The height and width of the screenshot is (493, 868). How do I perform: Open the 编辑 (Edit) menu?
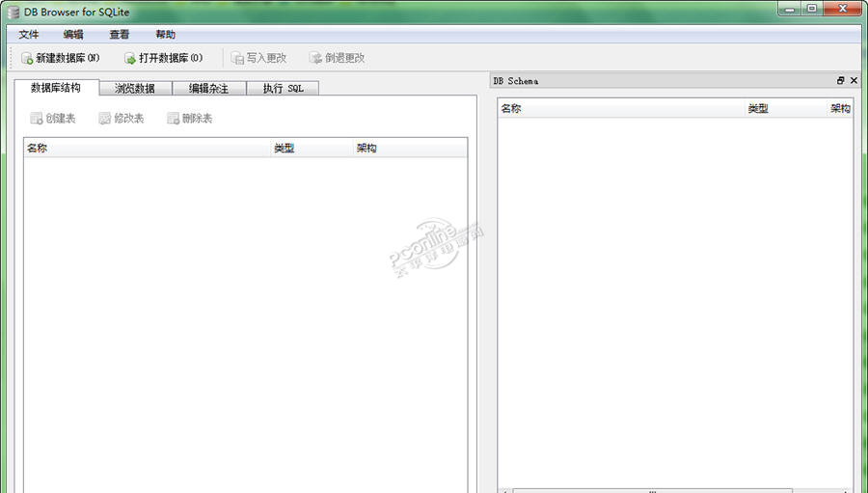[73, 35]
